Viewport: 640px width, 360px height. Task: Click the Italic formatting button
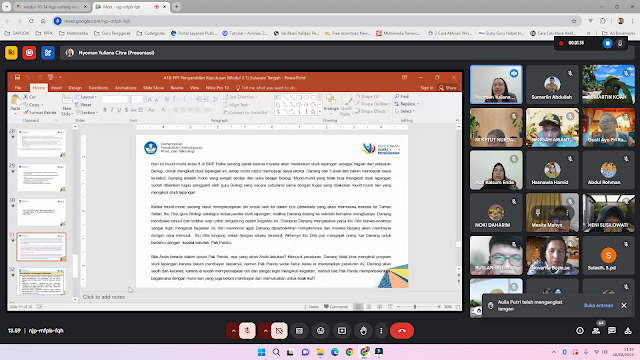pyautogui.click(x=112, y=110)
